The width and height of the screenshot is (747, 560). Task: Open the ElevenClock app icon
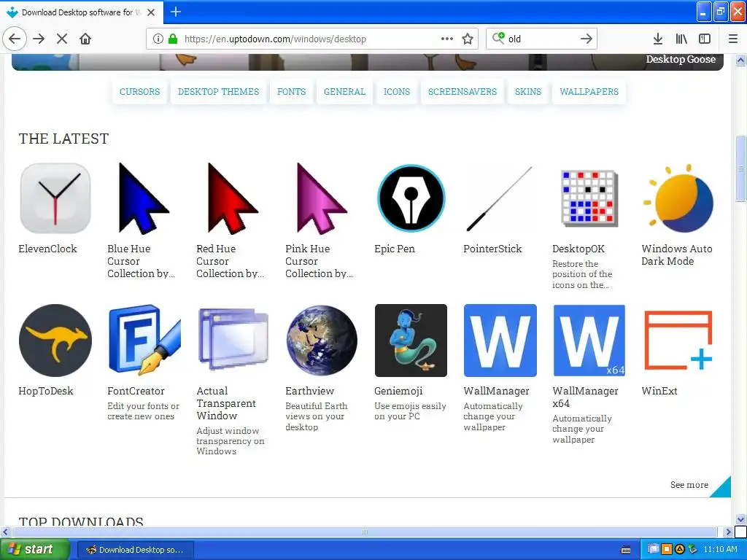pyautogui.click(x=55, y=198)
